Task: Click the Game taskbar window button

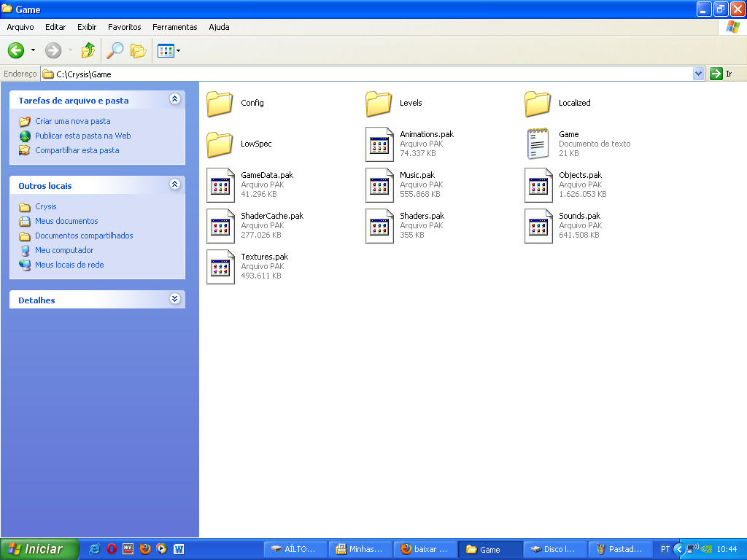Action: 490,549
